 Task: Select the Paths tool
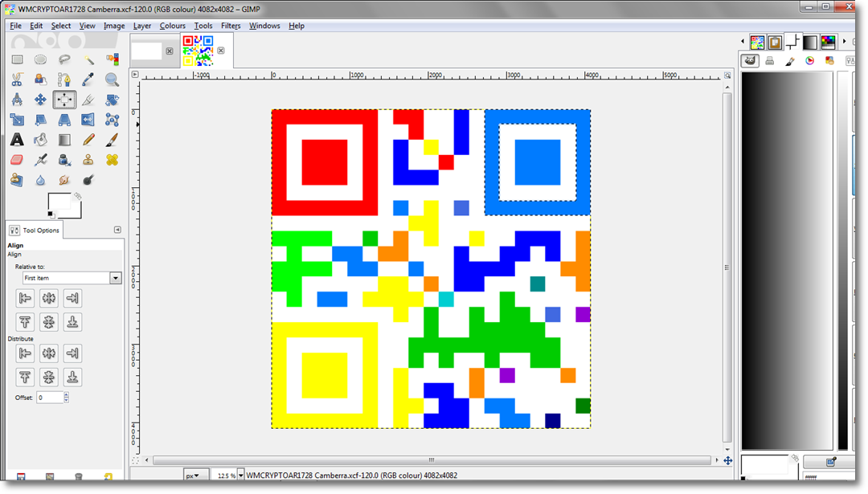point(64,80)
